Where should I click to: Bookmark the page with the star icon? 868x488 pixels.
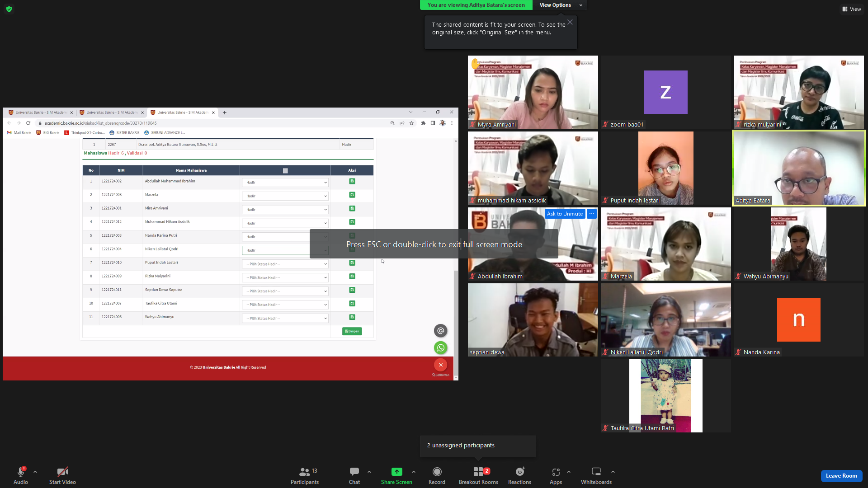click(411, 123)
